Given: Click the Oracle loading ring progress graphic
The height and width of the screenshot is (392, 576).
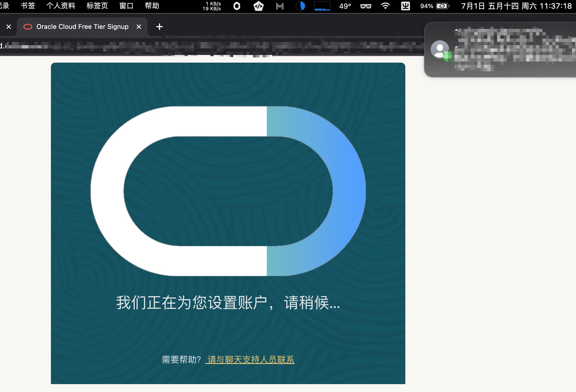Looking at the screenshot, I should 228,191.
